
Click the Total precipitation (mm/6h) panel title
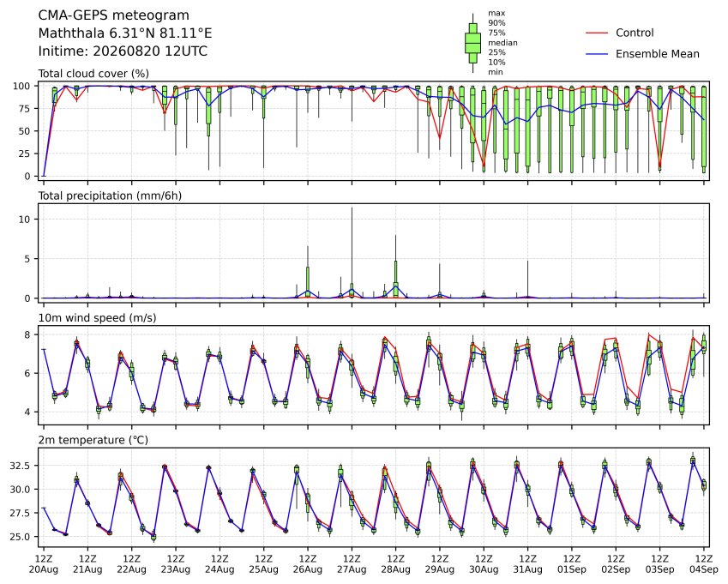110,196
